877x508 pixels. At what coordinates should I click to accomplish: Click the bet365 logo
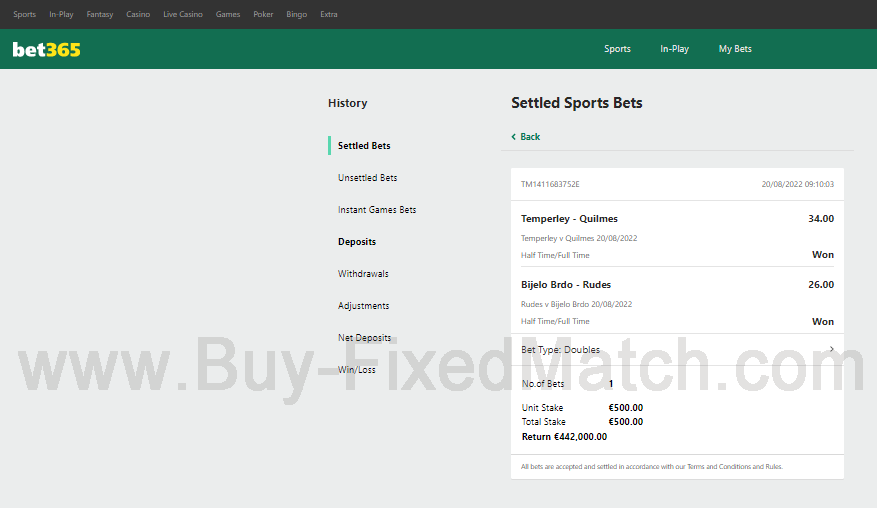(x=46, y=49)
